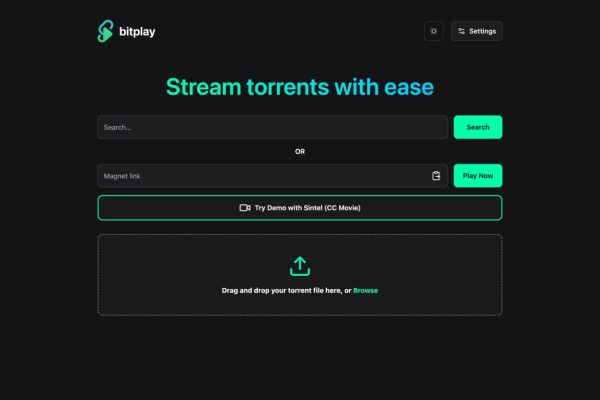Select the bitplay brand name text
The width and height of the screenshot is (600, 400).
pos(139,31)
